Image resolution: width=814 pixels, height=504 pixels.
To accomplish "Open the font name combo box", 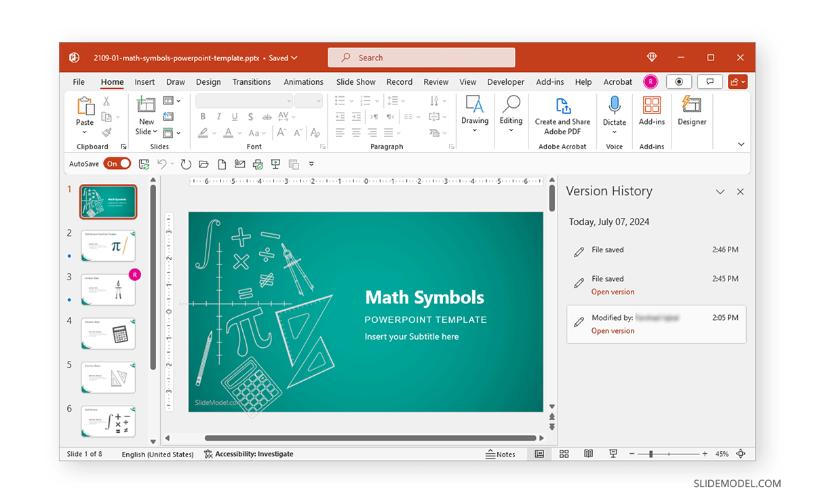I will [x=244, y=100].
